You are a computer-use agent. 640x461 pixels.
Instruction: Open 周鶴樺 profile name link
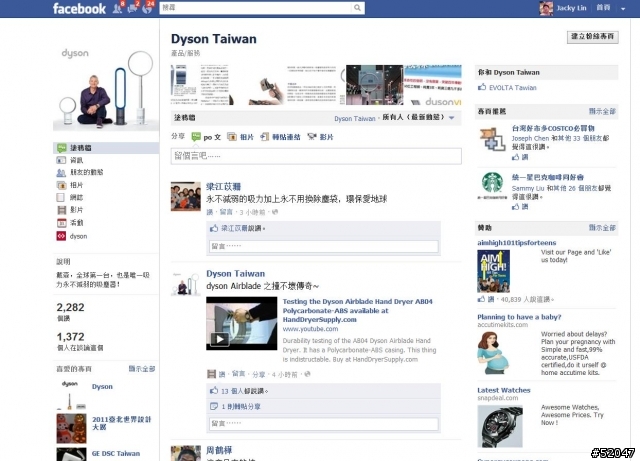tap(219, 450)
